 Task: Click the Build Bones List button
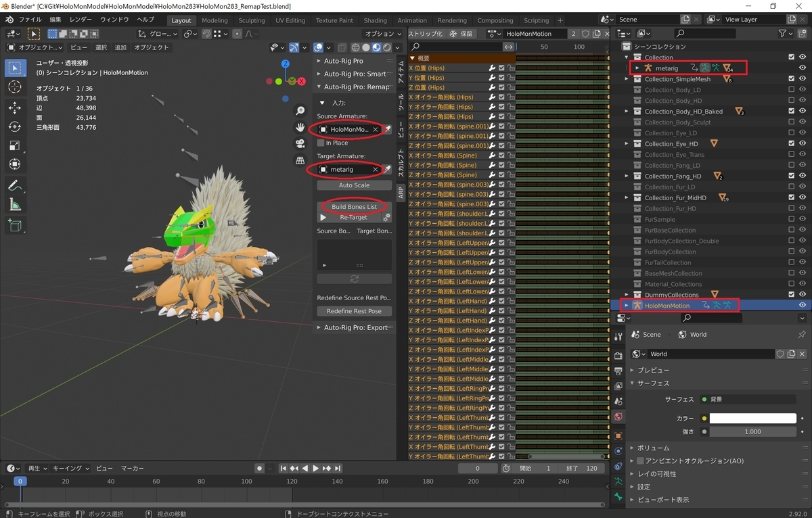(x=354, y=206)
